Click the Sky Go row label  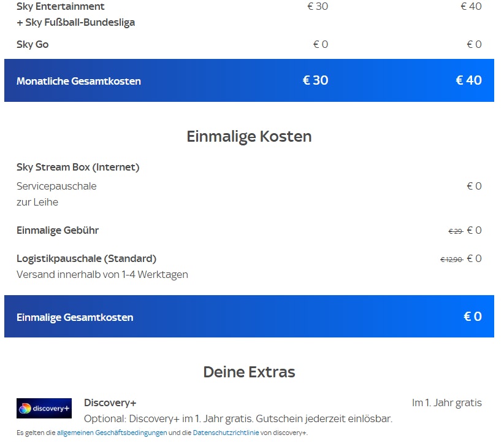pyautogui.click(x=32, y=44)
